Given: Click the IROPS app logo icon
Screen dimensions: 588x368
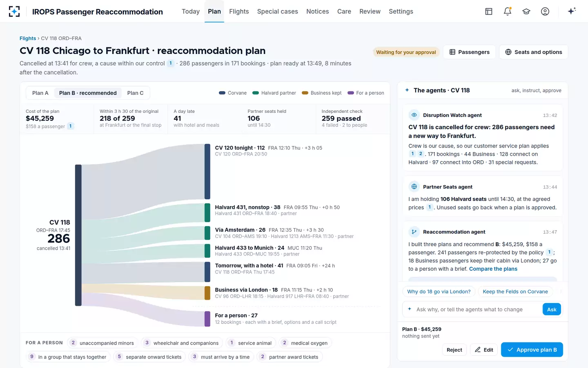Looking at the screenshot, I should pyautogui.click(x=14, y=11).
